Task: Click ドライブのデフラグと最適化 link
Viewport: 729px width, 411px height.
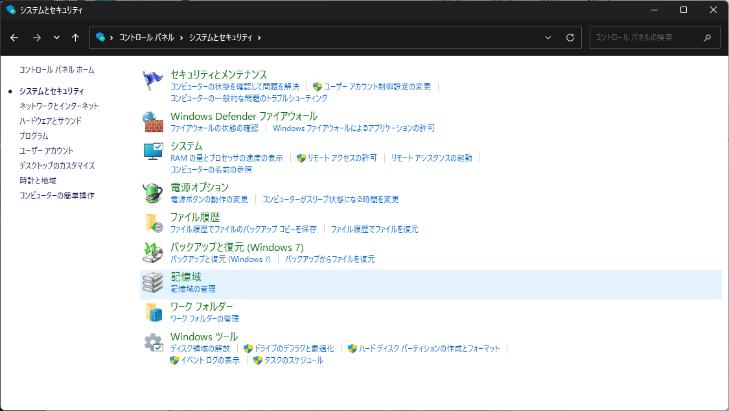Action: 294,348
